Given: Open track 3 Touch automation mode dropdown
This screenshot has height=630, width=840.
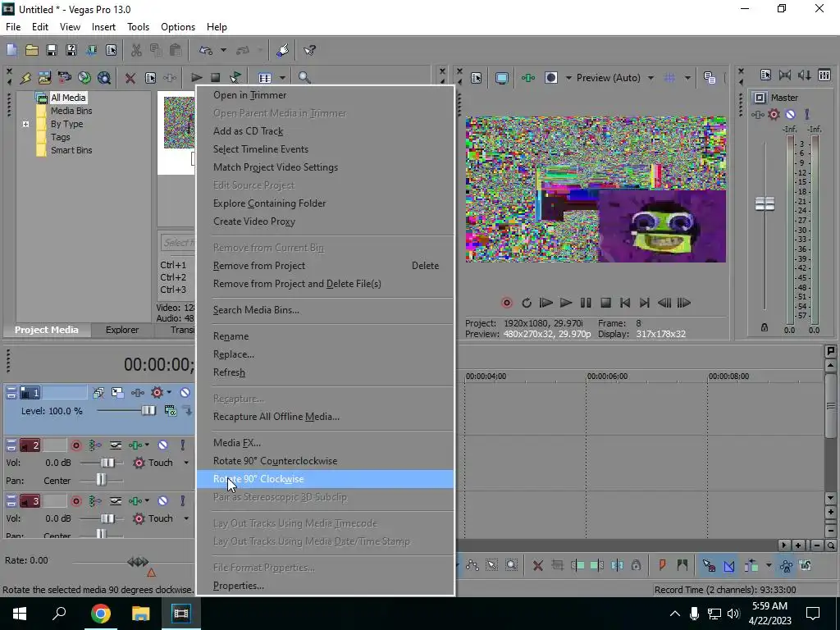Looking at the screenshot, I should (186, 518).
